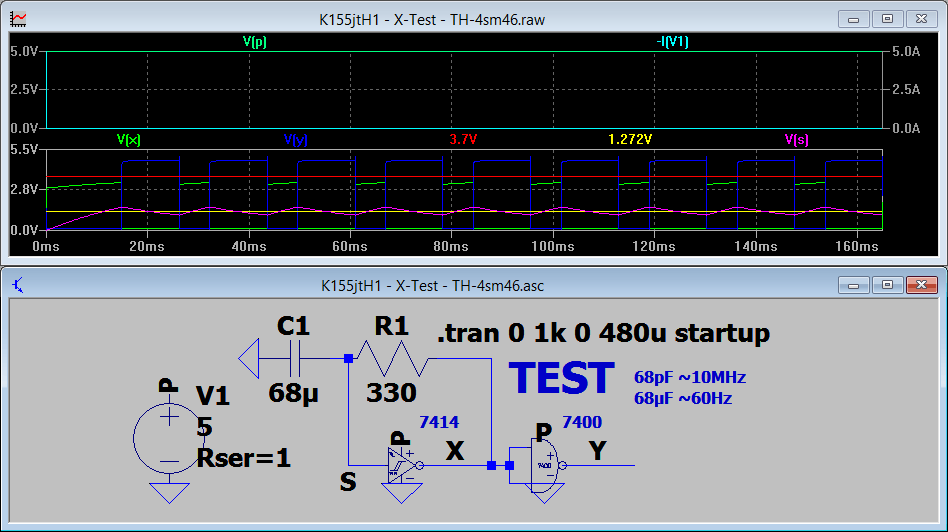Click the 7414 Schmitt trigger inverter symbol
The image size is (948, 532).
coord(404,465)
